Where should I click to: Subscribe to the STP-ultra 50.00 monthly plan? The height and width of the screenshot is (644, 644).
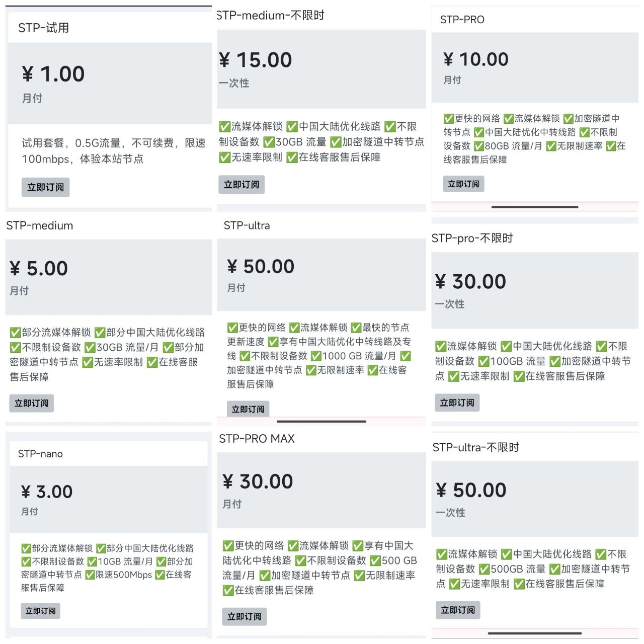pos(248,409)
